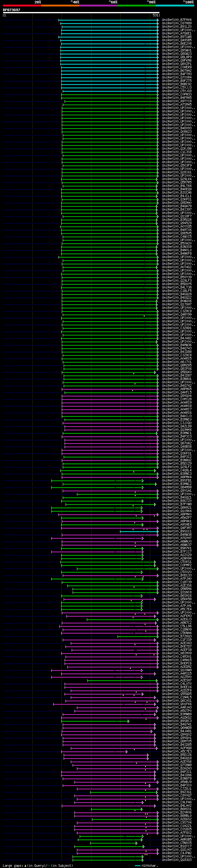Viewport: 197px width, 868px height.
Task: Open hit UniRef100_B9T1W8
Action: [176, 37]
